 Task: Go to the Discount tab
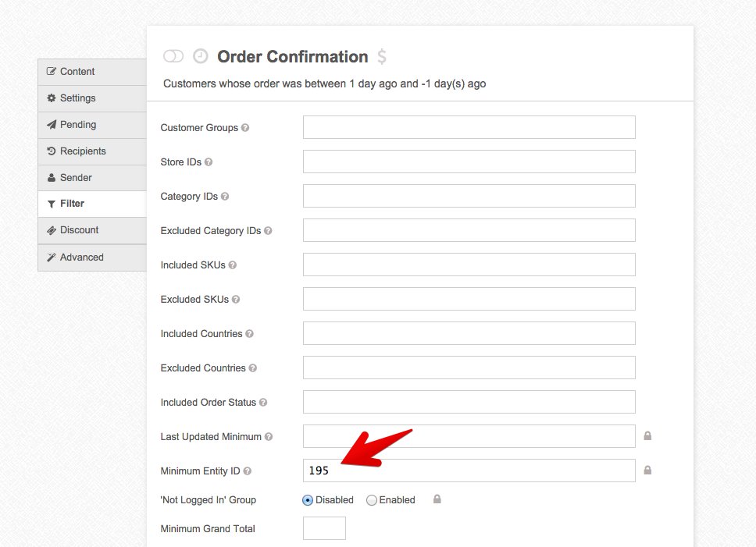pos(92,230)
